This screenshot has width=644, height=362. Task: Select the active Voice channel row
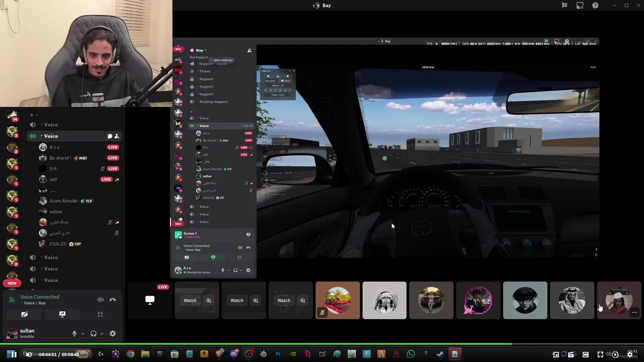point(74,136)
